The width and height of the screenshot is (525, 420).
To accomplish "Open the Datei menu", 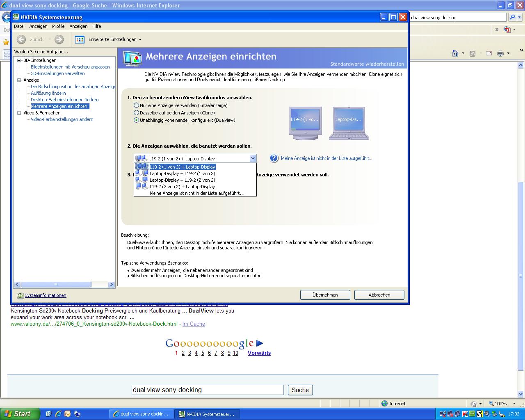I will pyautogui.click(x=19, y=26).
